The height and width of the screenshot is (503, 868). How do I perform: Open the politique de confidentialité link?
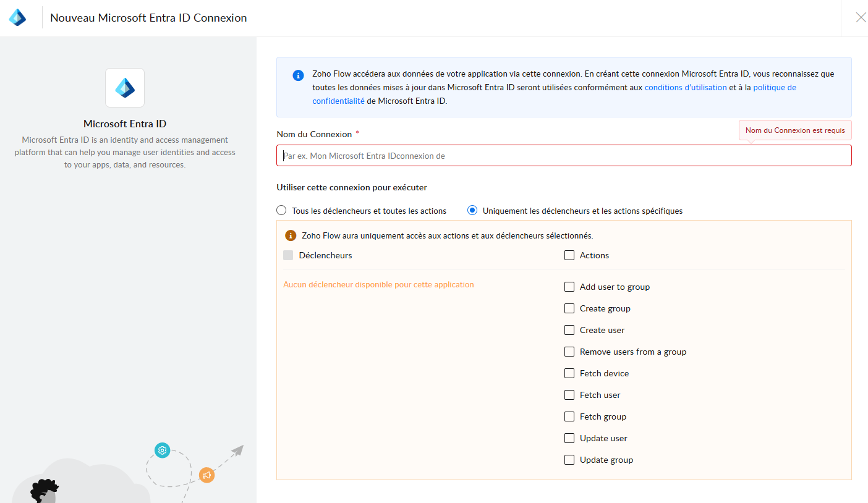coord(774,88)
